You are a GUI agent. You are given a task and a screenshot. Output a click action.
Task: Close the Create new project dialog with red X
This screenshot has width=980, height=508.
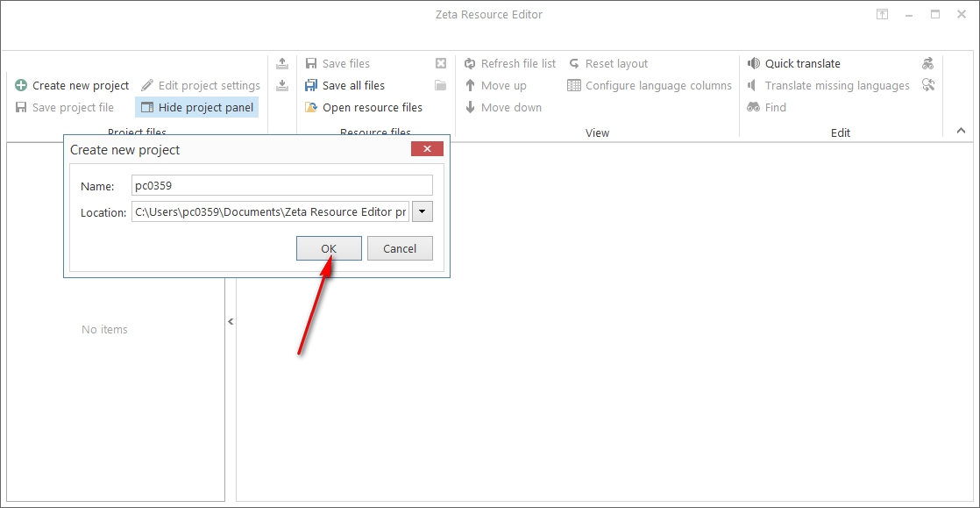point(428,149)
